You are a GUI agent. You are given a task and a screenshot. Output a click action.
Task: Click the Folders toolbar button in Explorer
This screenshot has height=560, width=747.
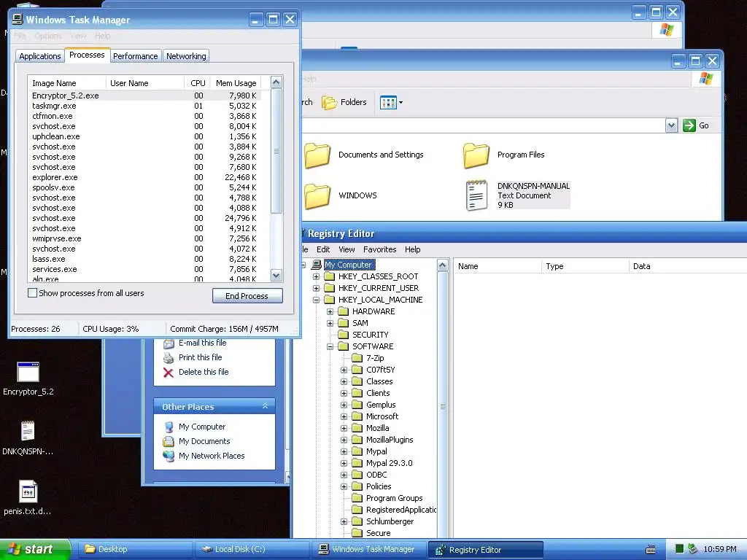tap(344, 102)
